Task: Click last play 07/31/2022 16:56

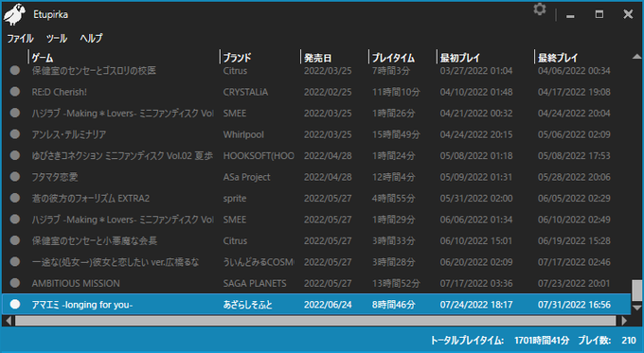Action: 574,305
